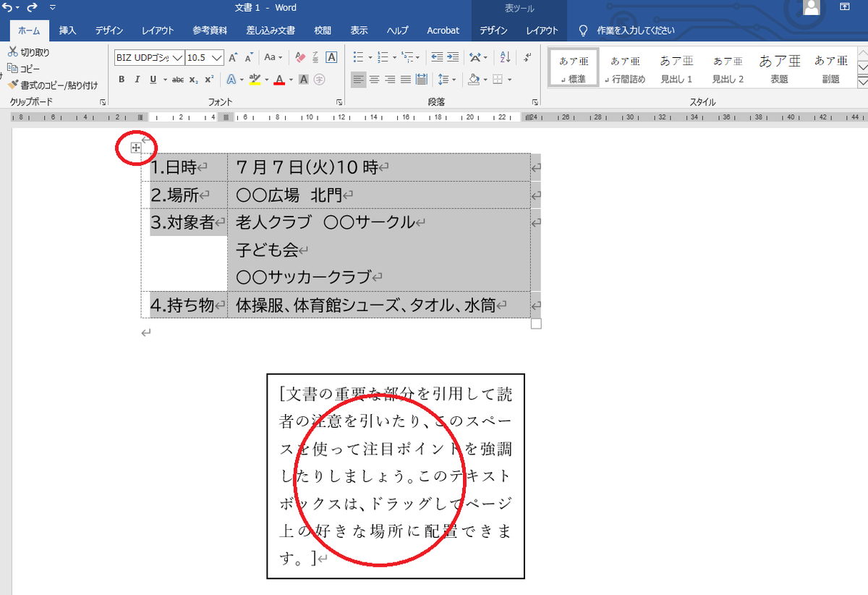Toggle subscript (x₂) formatting
This screenshot has width=868, height=595.
coord(195,80)
